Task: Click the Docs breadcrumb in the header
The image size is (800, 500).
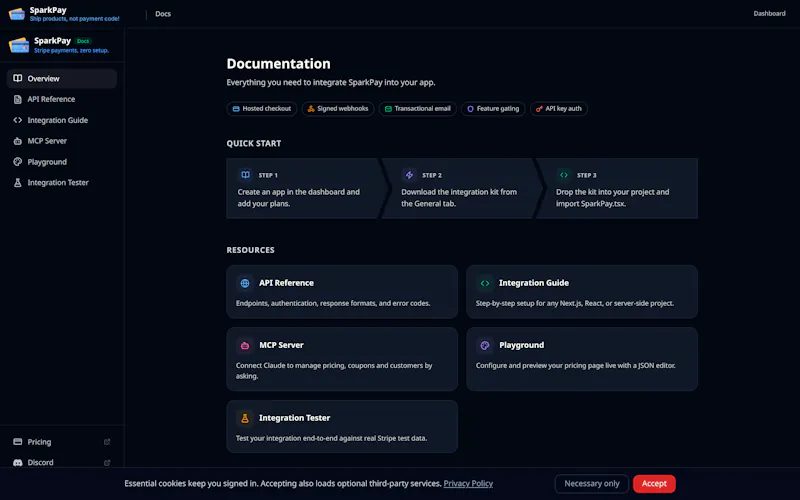Action: [x=163, y=14]
